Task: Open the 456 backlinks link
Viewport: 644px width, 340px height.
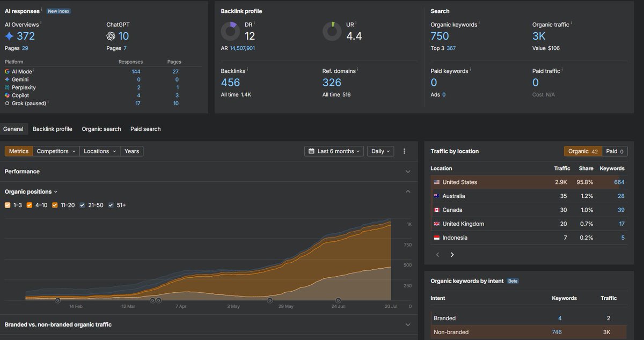Action: [x=231, y=83]
